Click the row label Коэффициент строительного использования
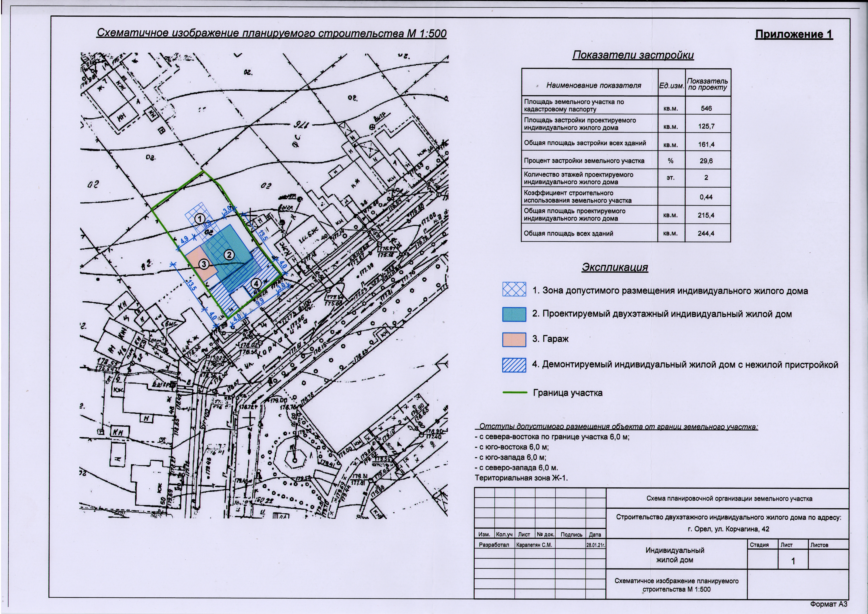Image resolution: width=868 pixels, height=614 pixels. pyautogui.click(x=578, y=197)
